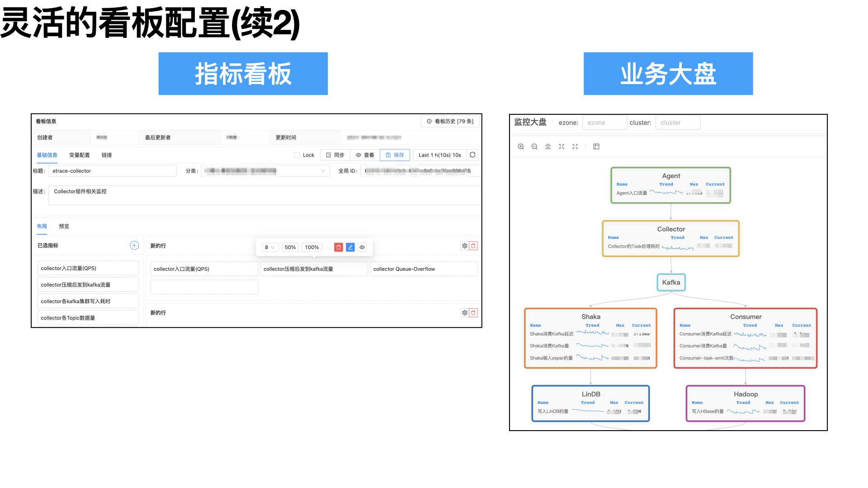Click the layout panel icon in diagram toolbar
The width and height of the screenshot is (868, 488).
coord(596,146)
